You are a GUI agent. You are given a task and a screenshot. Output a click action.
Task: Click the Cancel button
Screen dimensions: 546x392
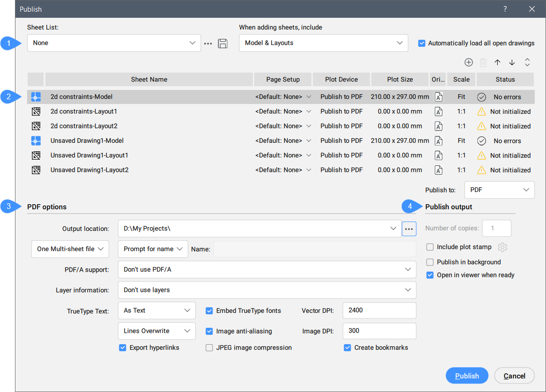click(514, 376)
